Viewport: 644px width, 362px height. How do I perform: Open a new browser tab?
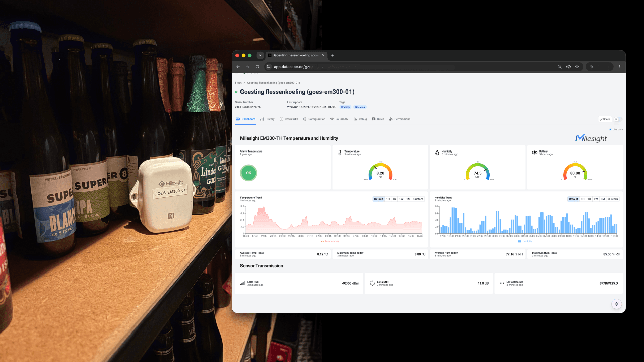click(x=333, y=55)
